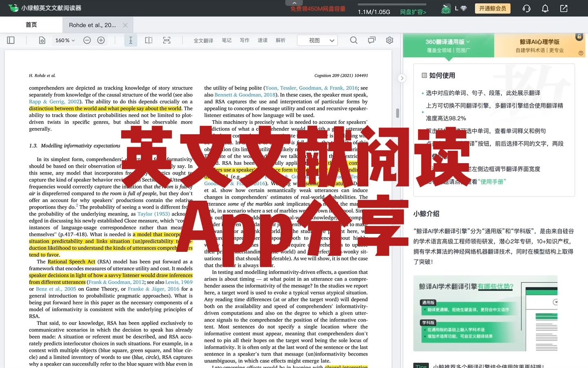Click 开通鲸会员 membership button
This screenshot has height=368, width=588.
click(x=492, y=8)
